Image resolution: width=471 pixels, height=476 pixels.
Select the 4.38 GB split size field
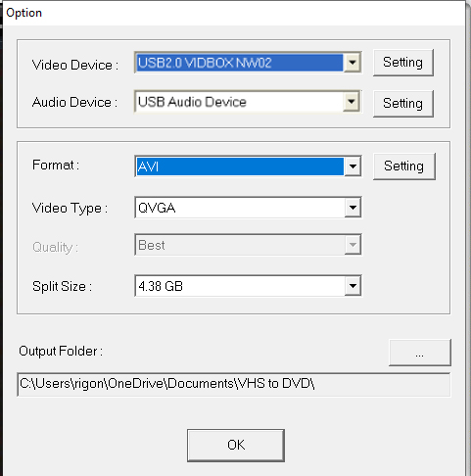[x=248, y=286]
